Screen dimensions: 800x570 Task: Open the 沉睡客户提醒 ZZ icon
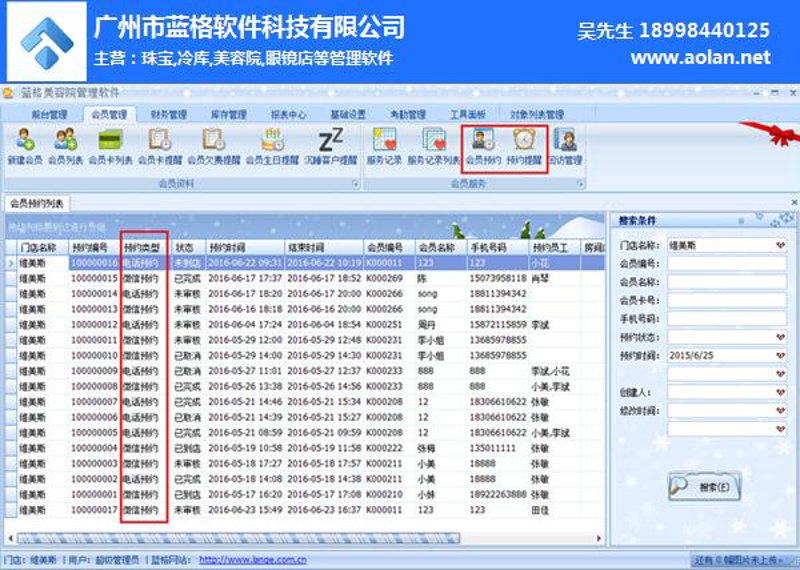331,146
